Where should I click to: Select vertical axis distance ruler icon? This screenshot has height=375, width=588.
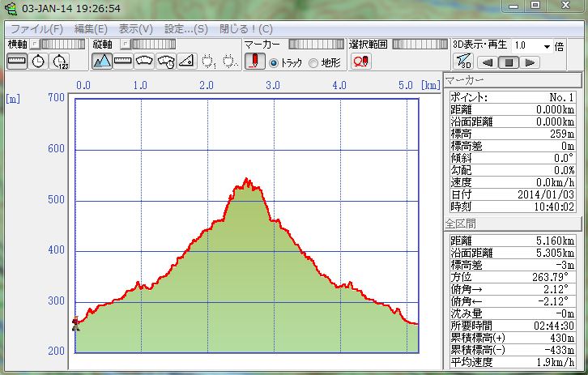pos(123,61)
